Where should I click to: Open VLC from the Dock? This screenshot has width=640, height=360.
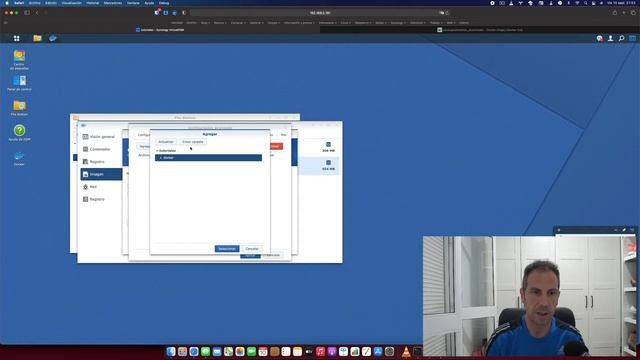pyautogui.click(x=406, y=351)
